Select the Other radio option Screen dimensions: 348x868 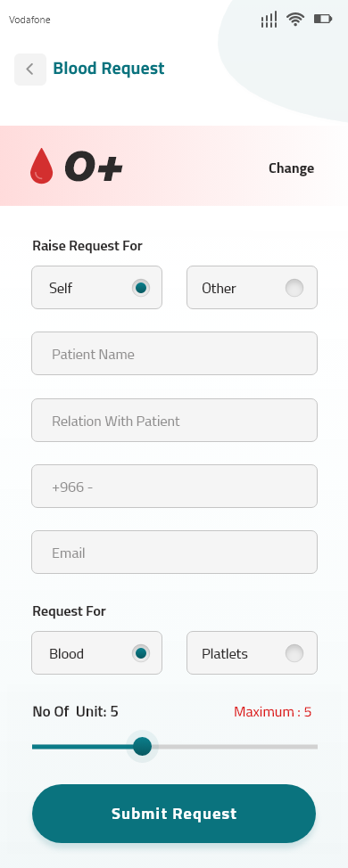coord(253,287)
